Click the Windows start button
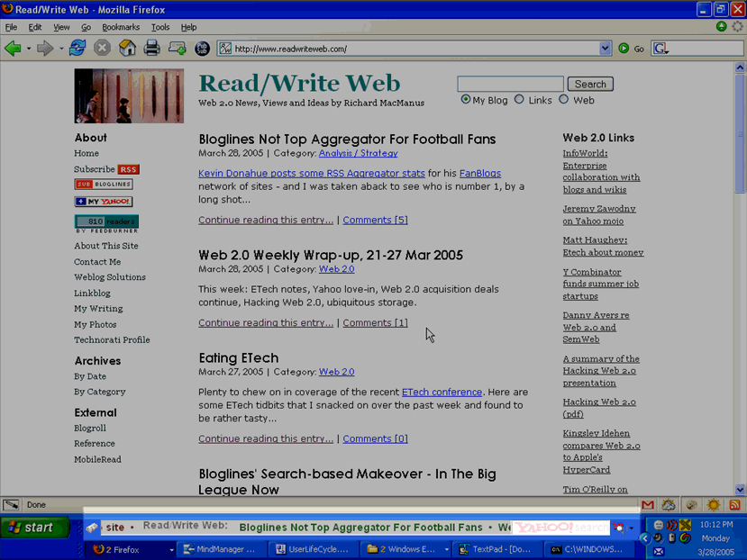Viewport: 747px width, 560px height. [35, 528]
